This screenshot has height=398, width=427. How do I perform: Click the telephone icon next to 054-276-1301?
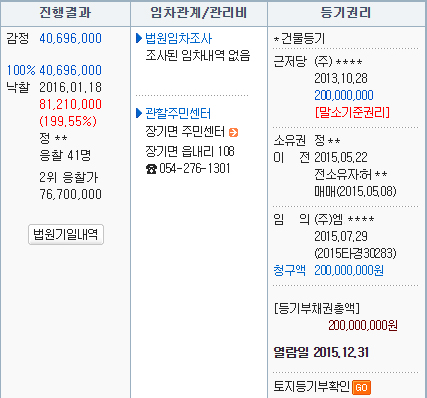point(151,169)
